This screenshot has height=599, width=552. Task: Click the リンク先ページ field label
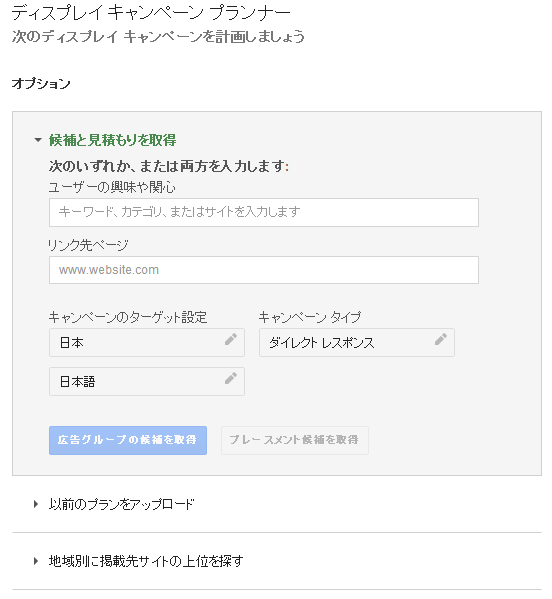click(88, 245)
